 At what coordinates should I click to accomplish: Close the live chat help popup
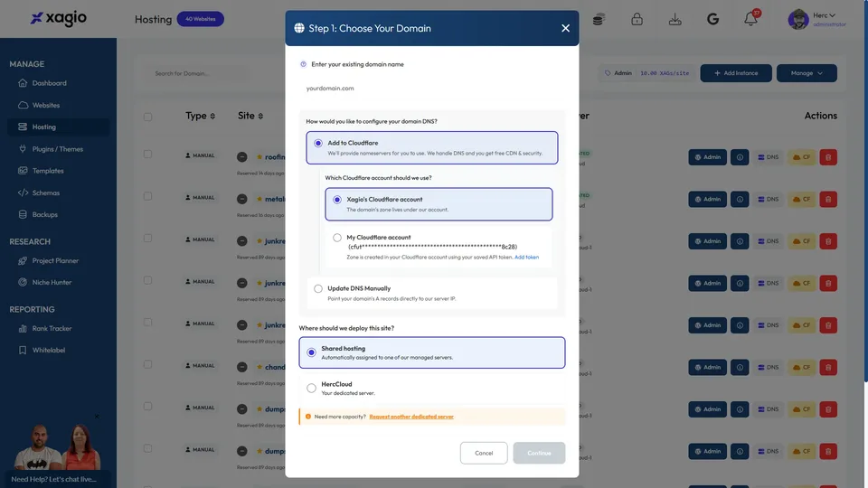tap(97, 417)
